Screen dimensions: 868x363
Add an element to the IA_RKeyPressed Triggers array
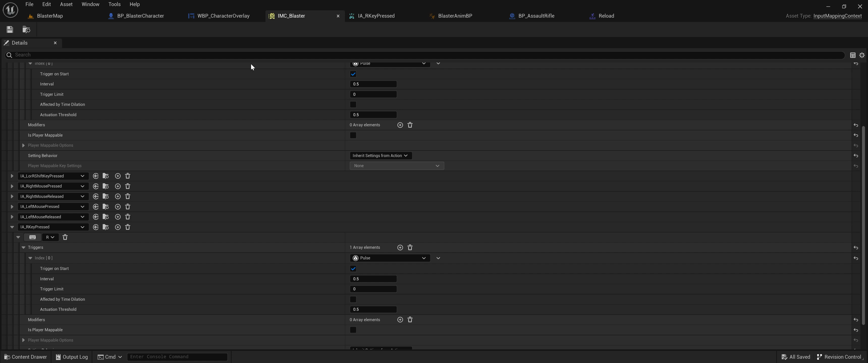tap(400, 248)
